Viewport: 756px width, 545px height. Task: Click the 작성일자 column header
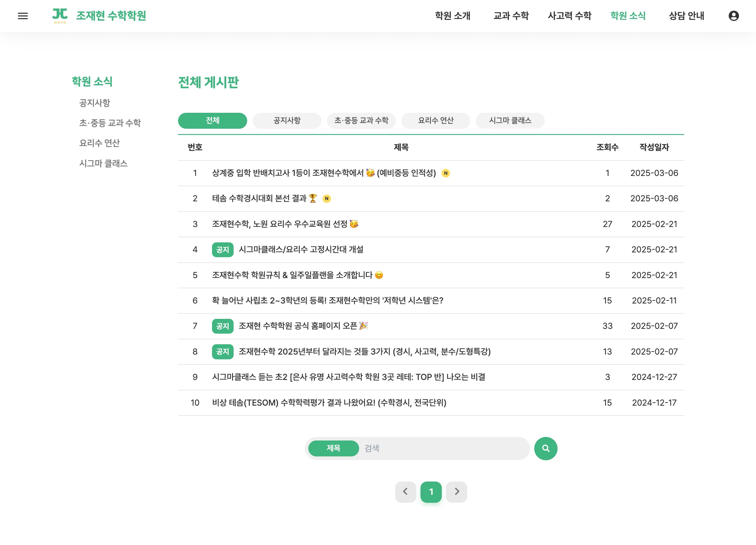click(654, 147)
